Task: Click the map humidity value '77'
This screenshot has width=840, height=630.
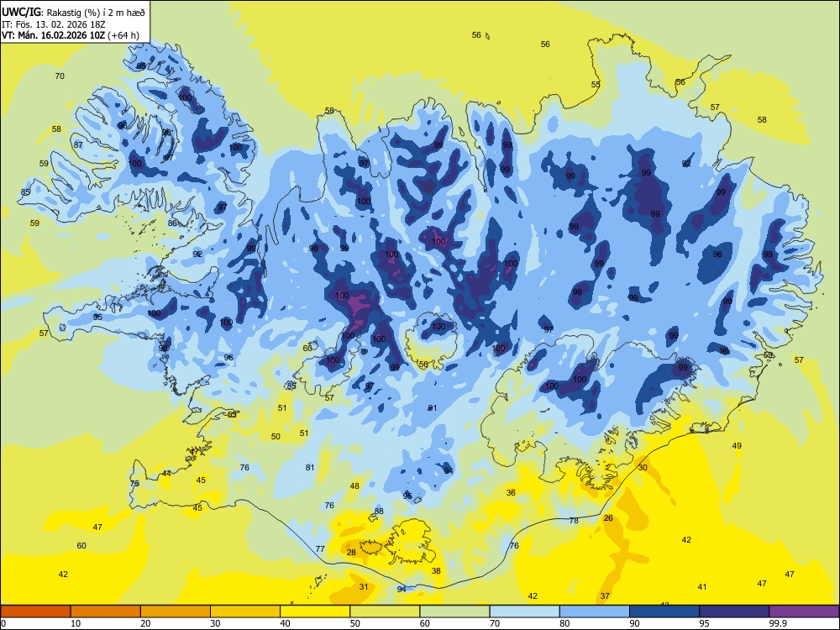Action: (x=320, y=549)
